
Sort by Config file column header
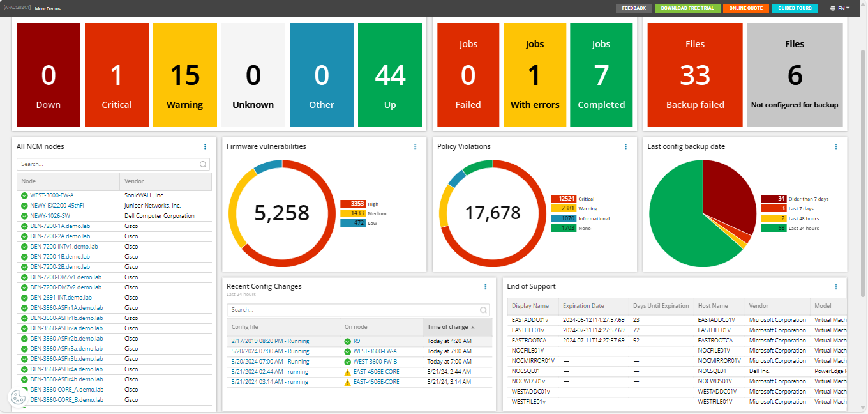point(283,327)
